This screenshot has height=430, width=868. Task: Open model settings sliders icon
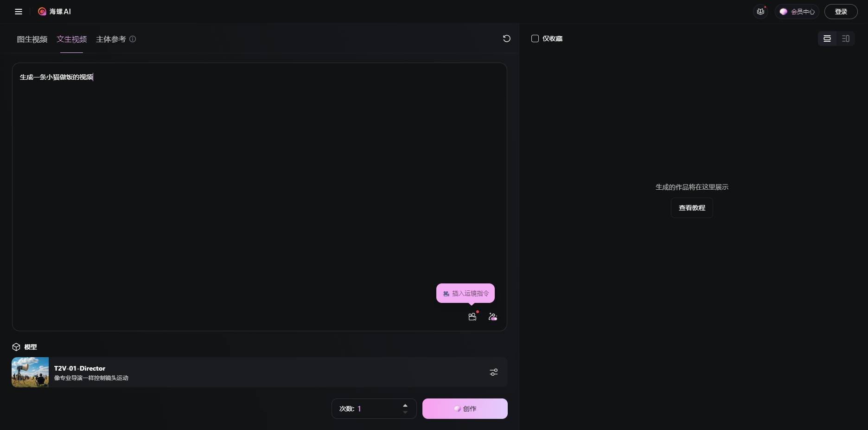494,372
